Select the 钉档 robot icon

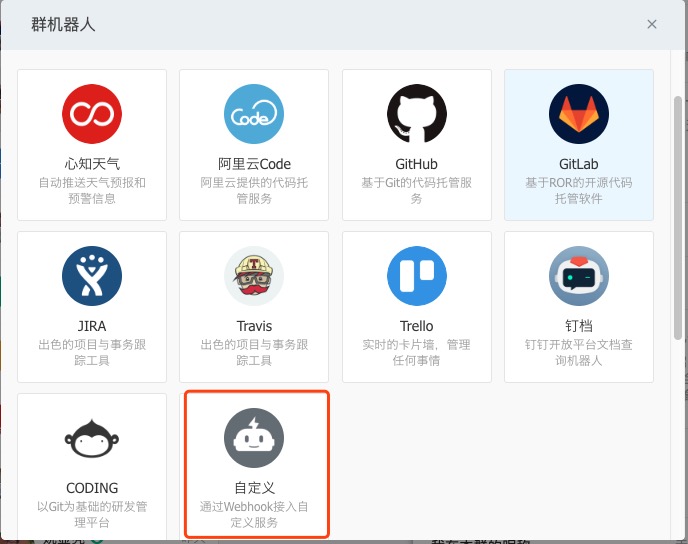pyautogui.click(x=579, y=276)
